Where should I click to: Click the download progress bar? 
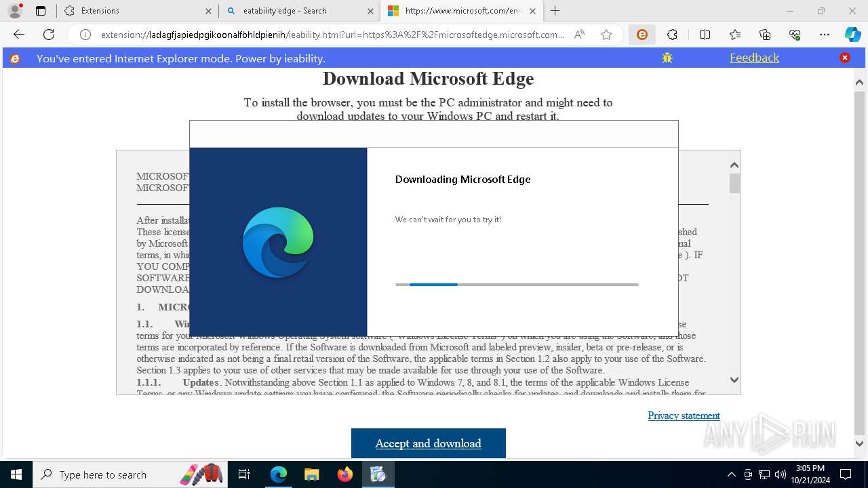(x=517, y=285)
